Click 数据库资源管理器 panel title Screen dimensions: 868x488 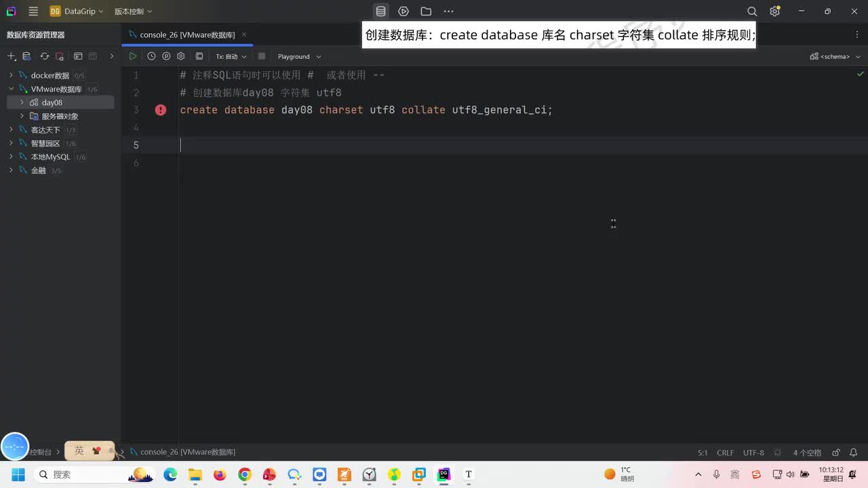tap(36, 35)
